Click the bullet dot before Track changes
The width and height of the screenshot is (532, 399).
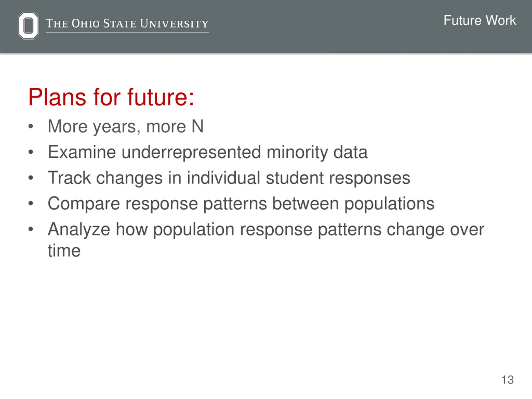31,178
